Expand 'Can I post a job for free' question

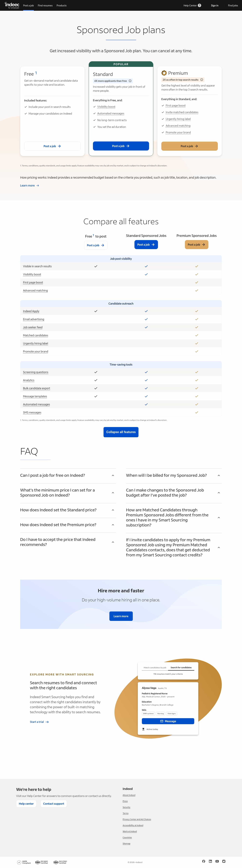tap(68, 475)
